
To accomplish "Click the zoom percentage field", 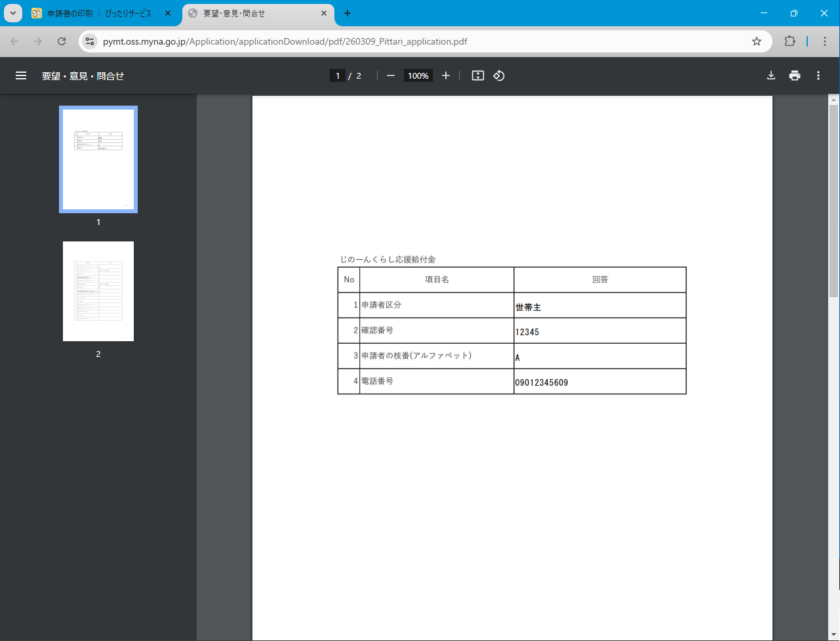I will tap(418, 75).
